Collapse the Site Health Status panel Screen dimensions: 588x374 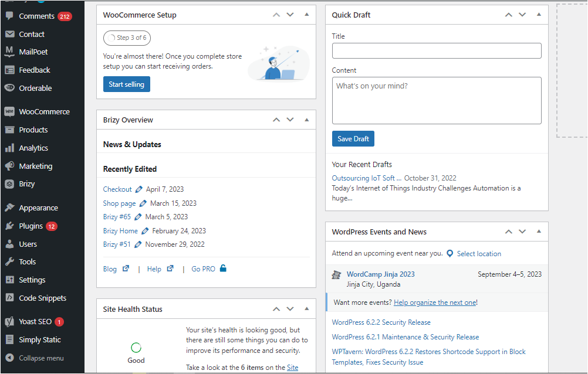tap(307, 309)
